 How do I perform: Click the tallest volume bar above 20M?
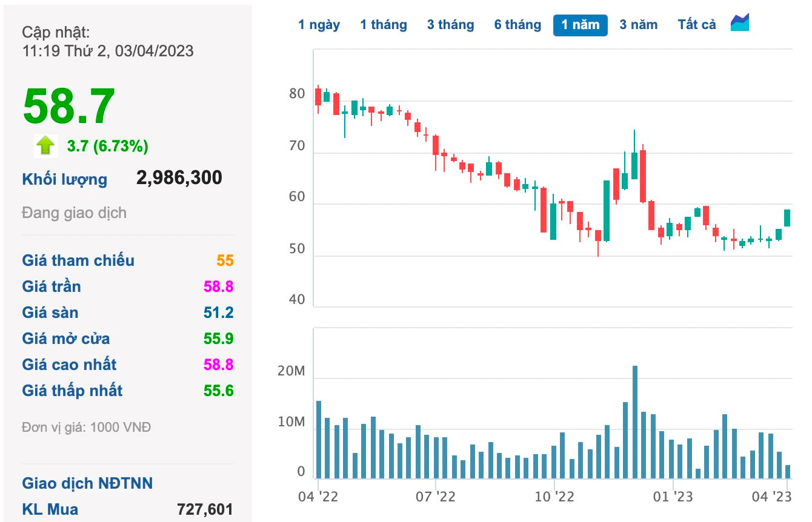click(x=635, y=422)
